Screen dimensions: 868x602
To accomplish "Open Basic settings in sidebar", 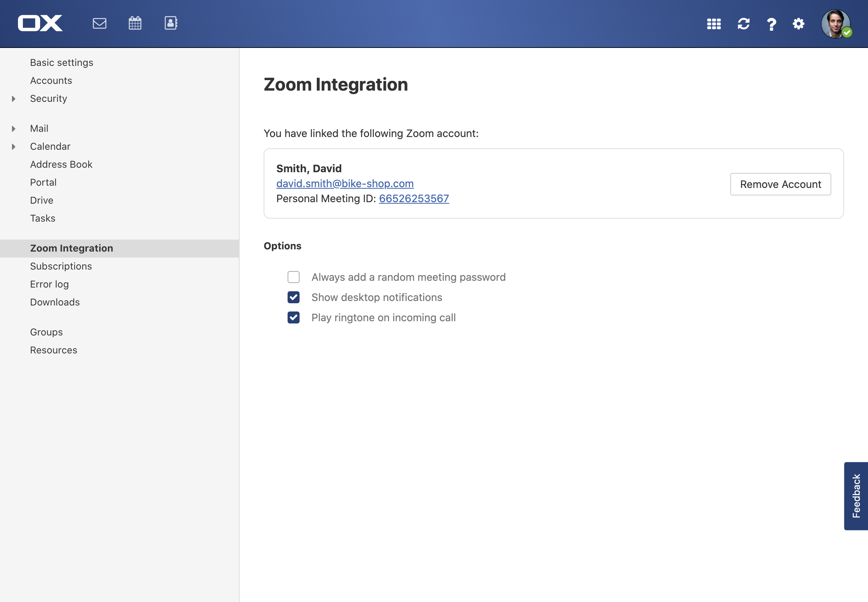I will click(61, 63).
